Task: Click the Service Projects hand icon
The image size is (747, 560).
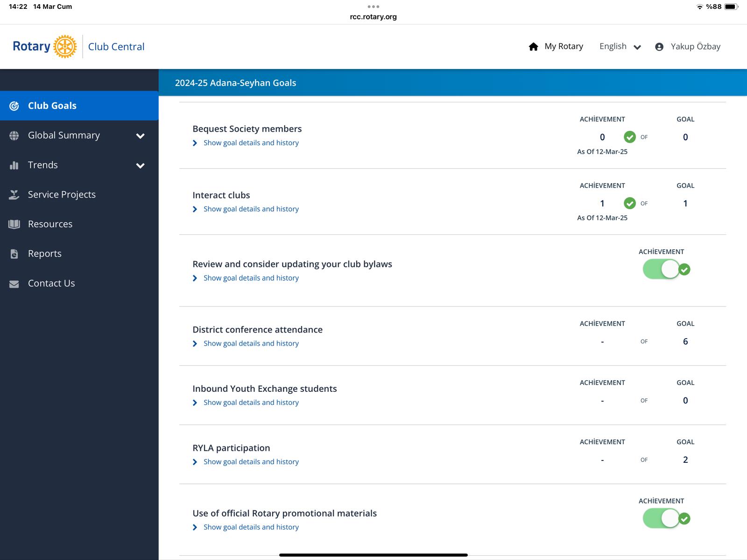Action: [14, 195]
